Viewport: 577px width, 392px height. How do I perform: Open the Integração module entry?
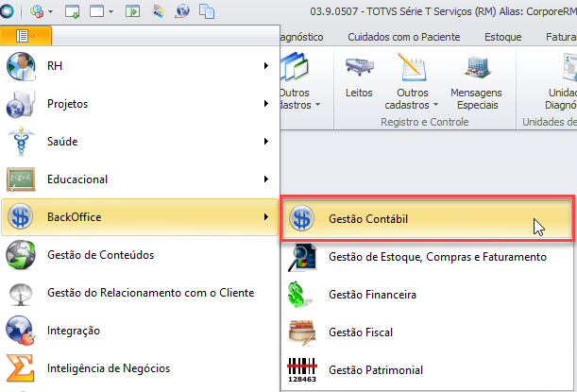[x=140, y=331]
